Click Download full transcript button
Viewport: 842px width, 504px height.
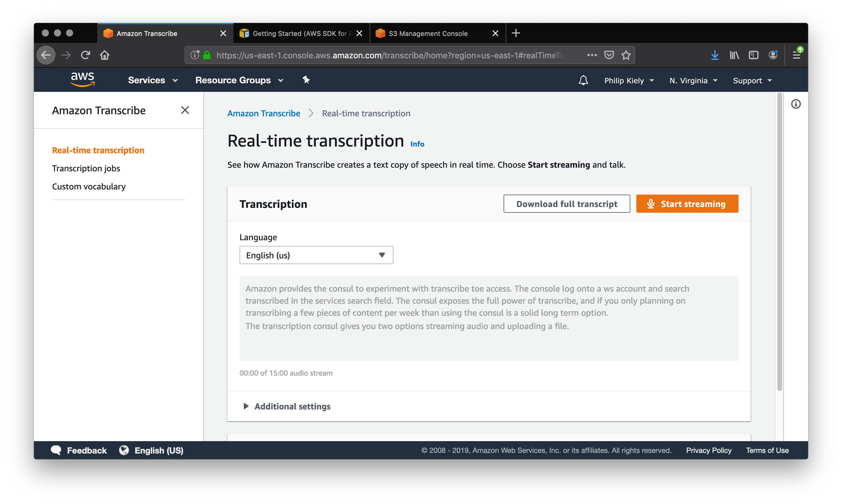click(x=567, y=204)
